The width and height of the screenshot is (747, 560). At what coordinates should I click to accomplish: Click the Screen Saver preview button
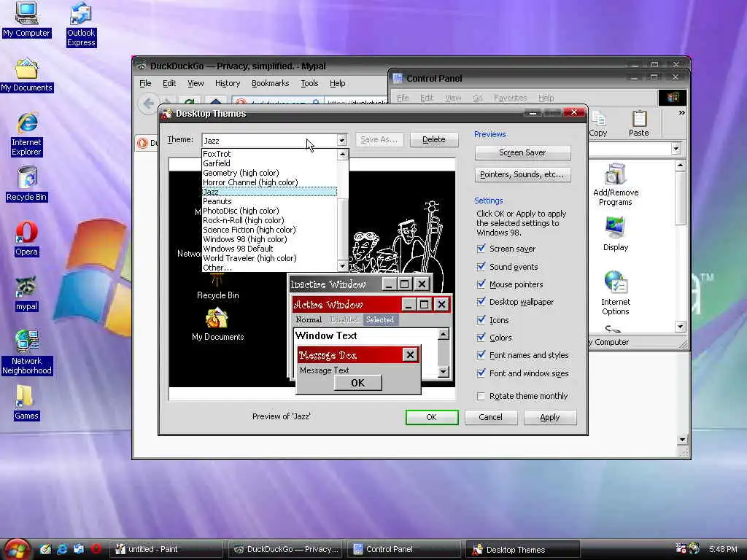pos(522,153)
